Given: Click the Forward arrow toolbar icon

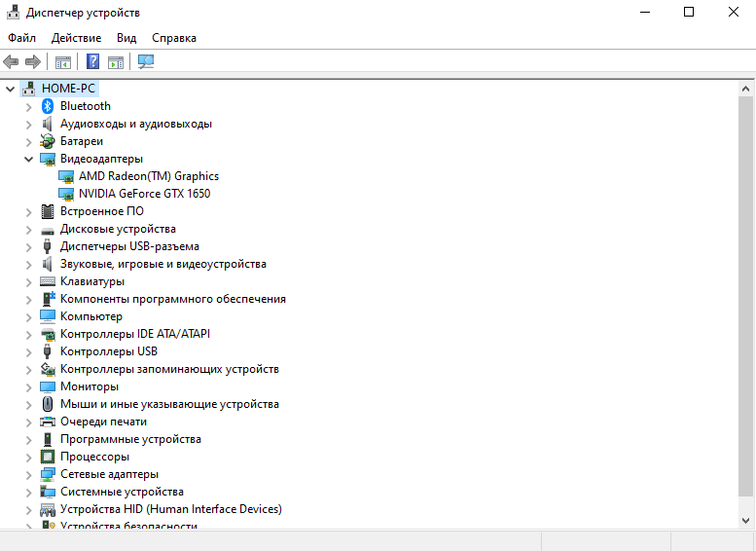Looking at the screenshot, I should tap(33, 61).
